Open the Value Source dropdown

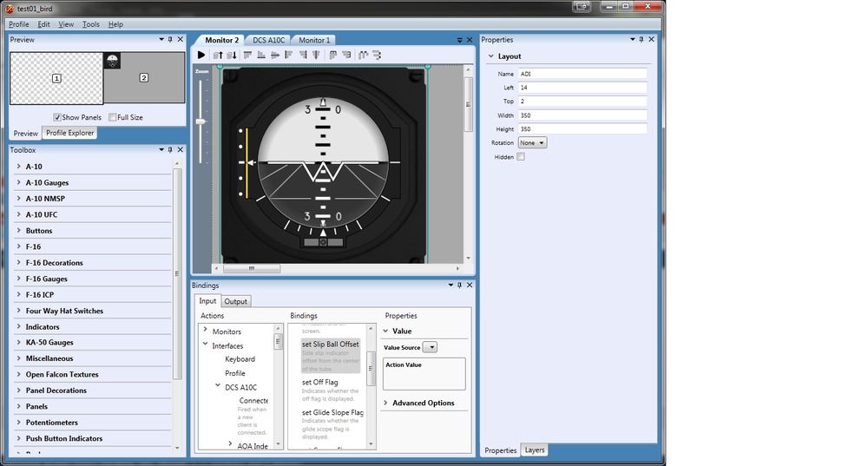click(430, 347)
